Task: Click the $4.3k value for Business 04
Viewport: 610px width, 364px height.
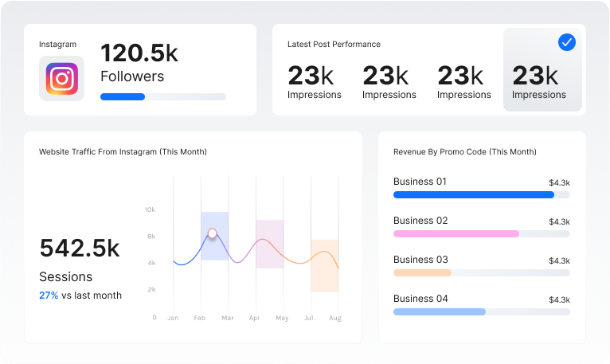Action: [559, 299]
